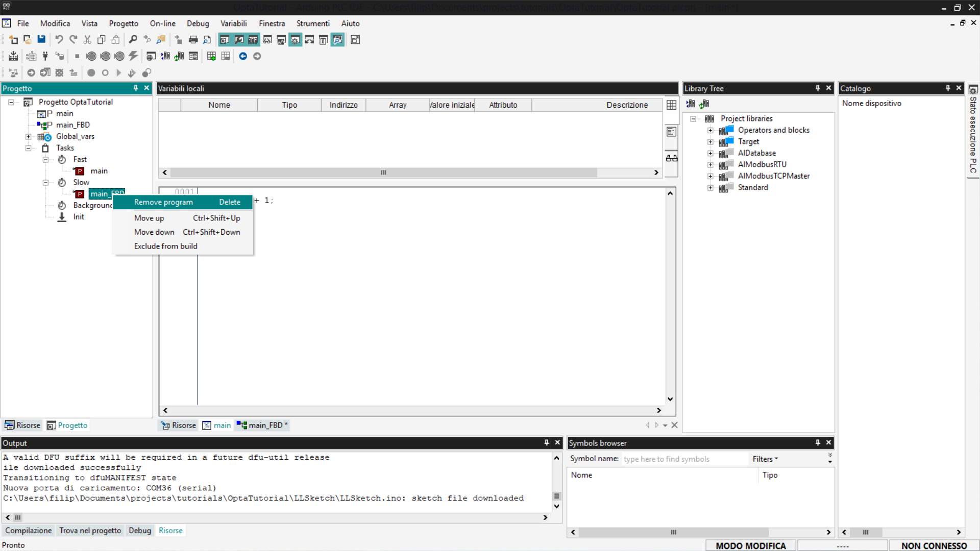Click the Symbol name search field
Viewport: 980px width, 551px height.
[x=684, y=459]
